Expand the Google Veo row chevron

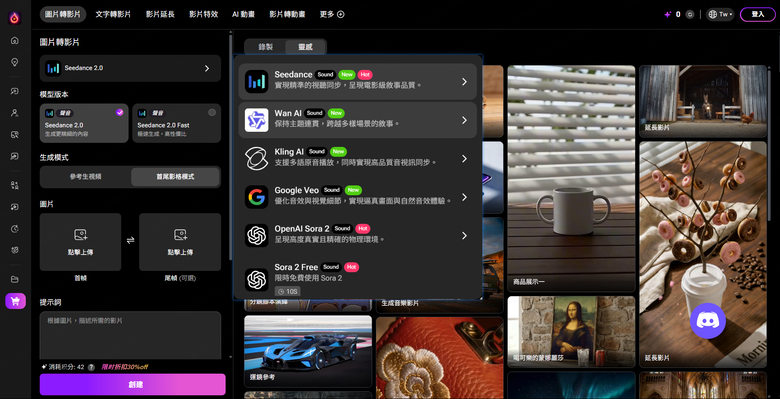click(x=464, y=197)
